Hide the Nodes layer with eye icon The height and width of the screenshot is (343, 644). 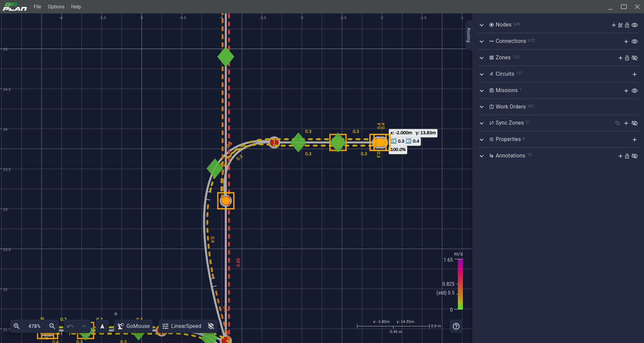click(x=634, y=25)
